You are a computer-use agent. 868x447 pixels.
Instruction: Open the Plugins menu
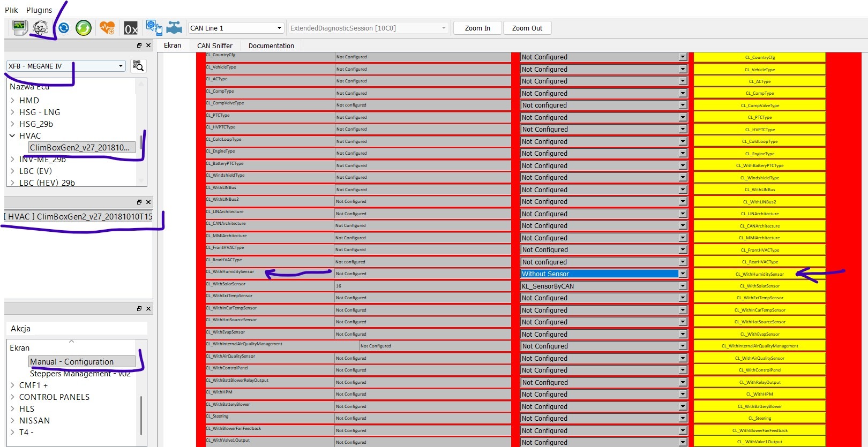pos(39,10)
